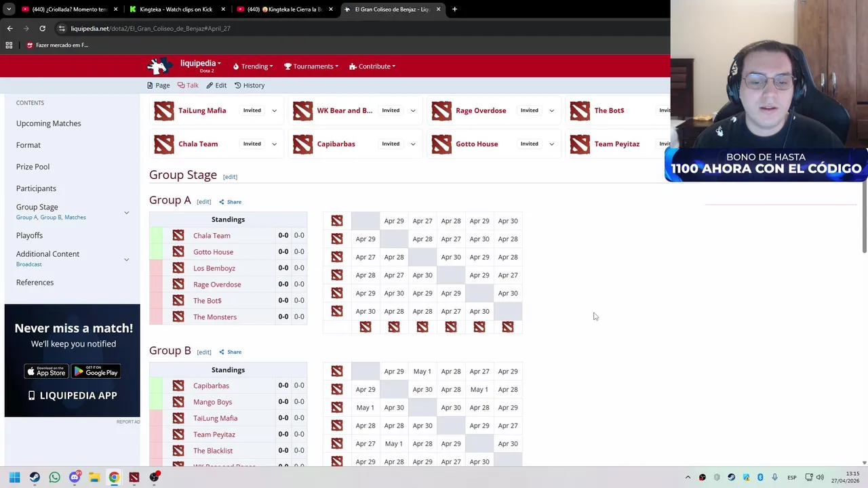Share the Group B section
The image size is (868, 488).
coord(231,352)
